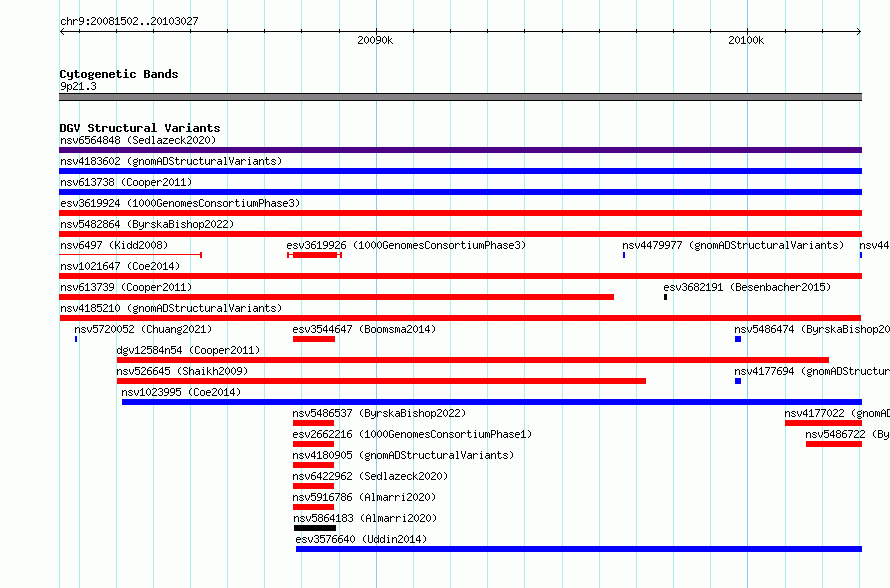Click the nsv5486474 label
Image resolution: width=890 pixels, height=588 pixels.
[812, 329]
